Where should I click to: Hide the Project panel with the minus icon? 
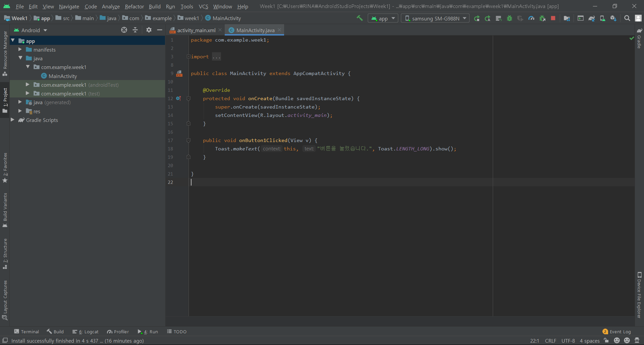coord(160,30)
